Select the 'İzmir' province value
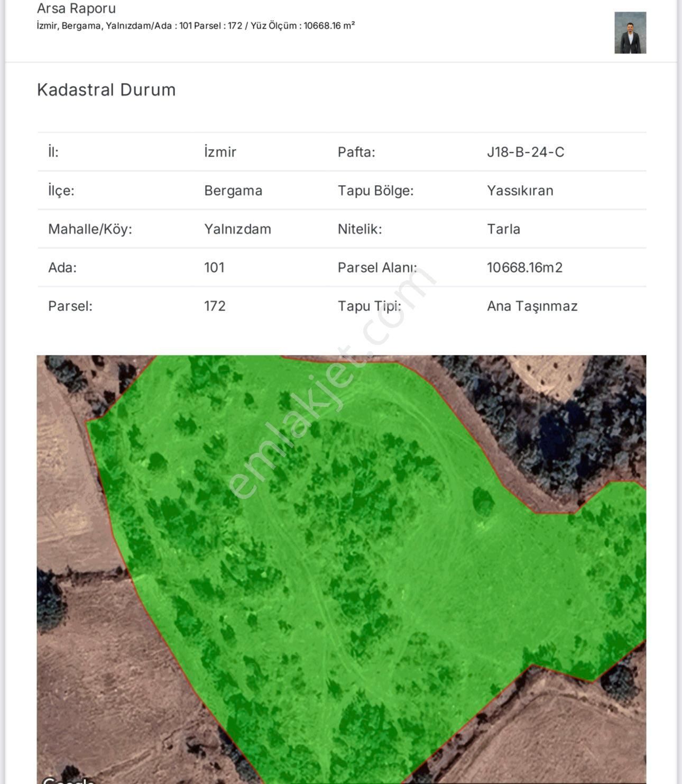Viewport: 682px width, 784px height. pos(220,152)
